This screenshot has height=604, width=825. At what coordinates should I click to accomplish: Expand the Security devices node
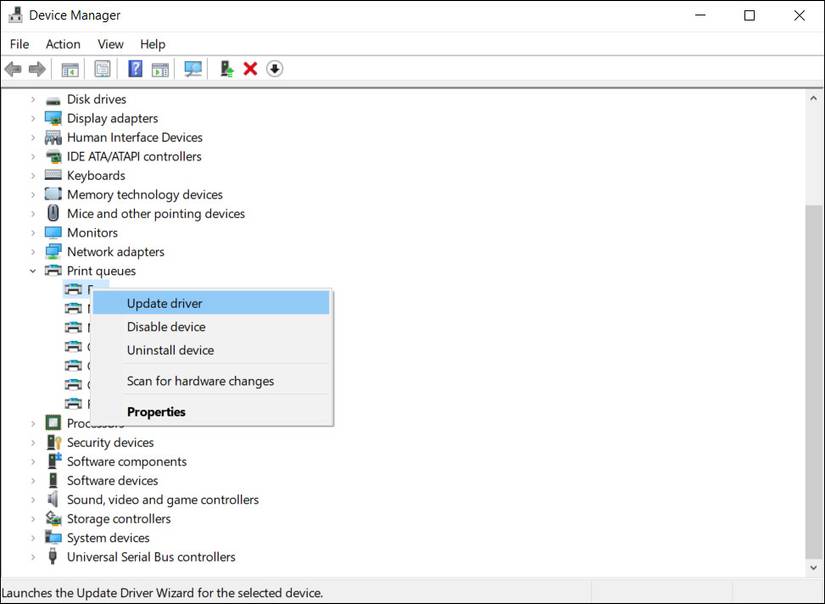coord(33,442)
